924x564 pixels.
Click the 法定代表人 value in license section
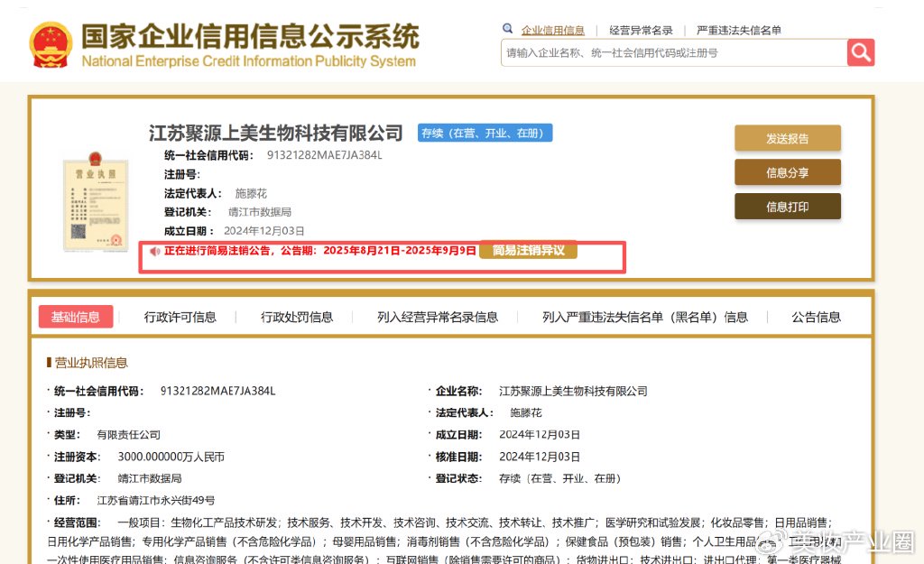[526, 412]
